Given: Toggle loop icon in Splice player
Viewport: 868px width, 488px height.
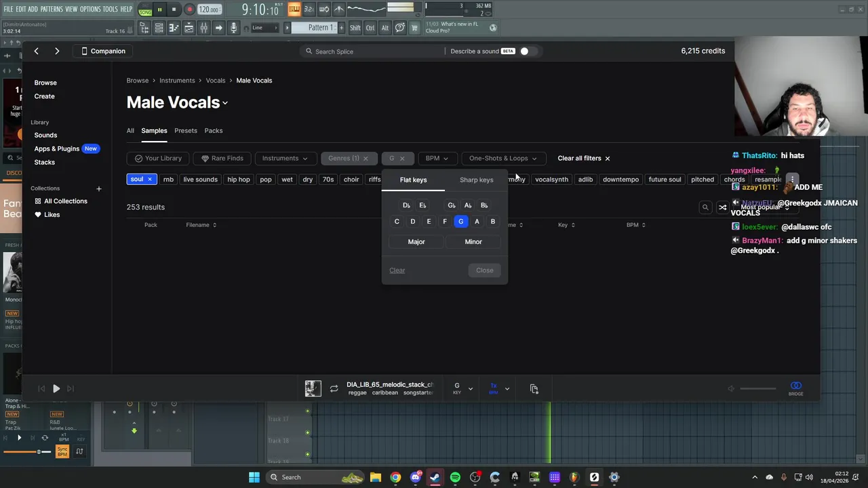Looking at the screenshot, I should (x=334, y=389).
